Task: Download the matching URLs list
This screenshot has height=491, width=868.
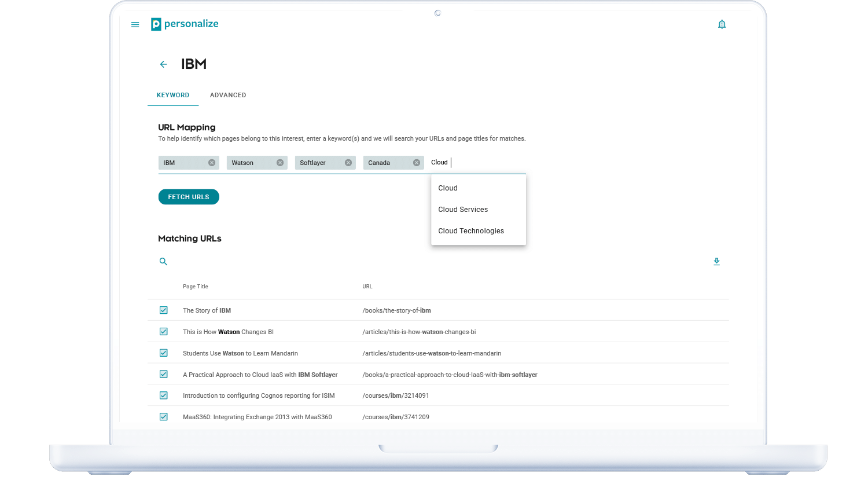Action: tap(716, 262)
